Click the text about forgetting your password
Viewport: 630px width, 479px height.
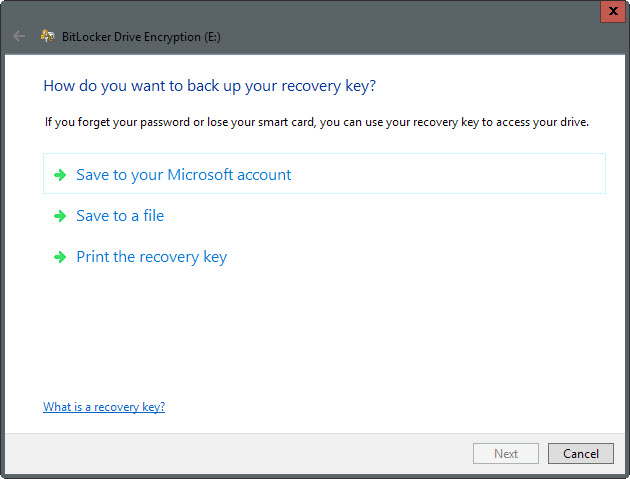(x=317, y=122)
